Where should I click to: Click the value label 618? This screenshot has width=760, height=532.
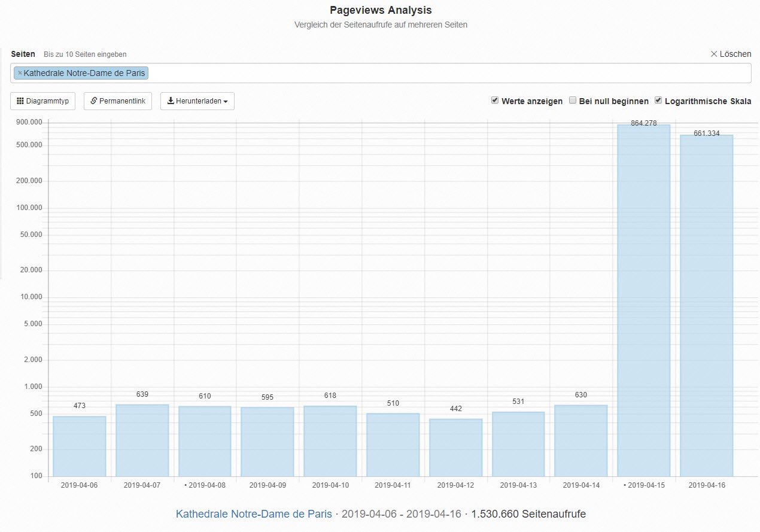pos(330,396)
